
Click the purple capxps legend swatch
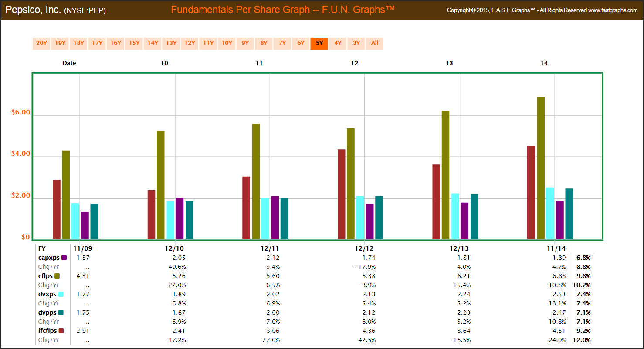pos(64,258)
